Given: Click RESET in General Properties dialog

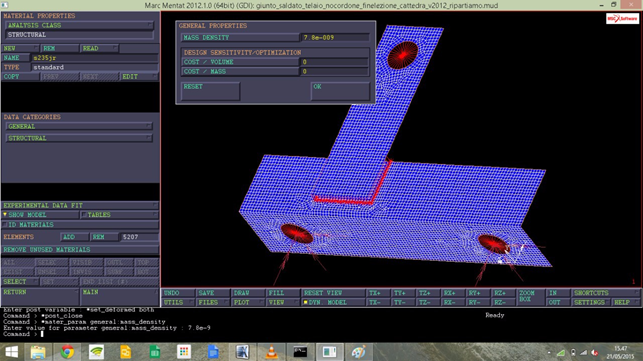Looking at the screenshot, I should click(210, 91).
